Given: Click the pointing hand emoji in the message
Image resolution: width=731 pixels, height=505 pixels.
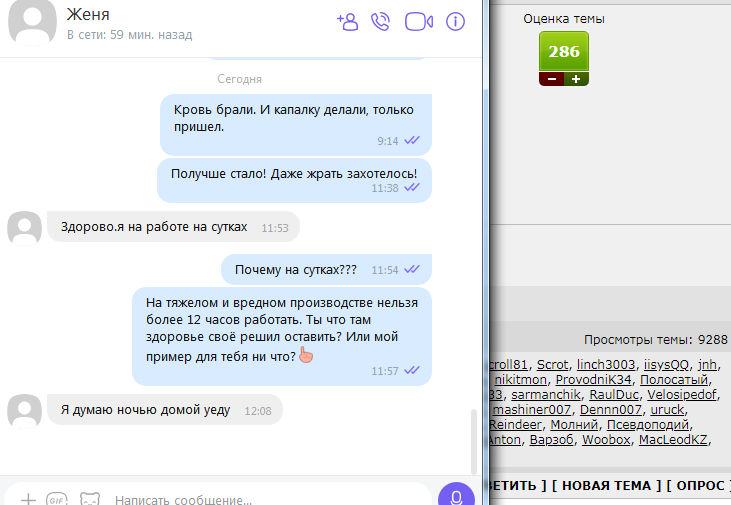Looking at the screenshot, I should 305,355.
